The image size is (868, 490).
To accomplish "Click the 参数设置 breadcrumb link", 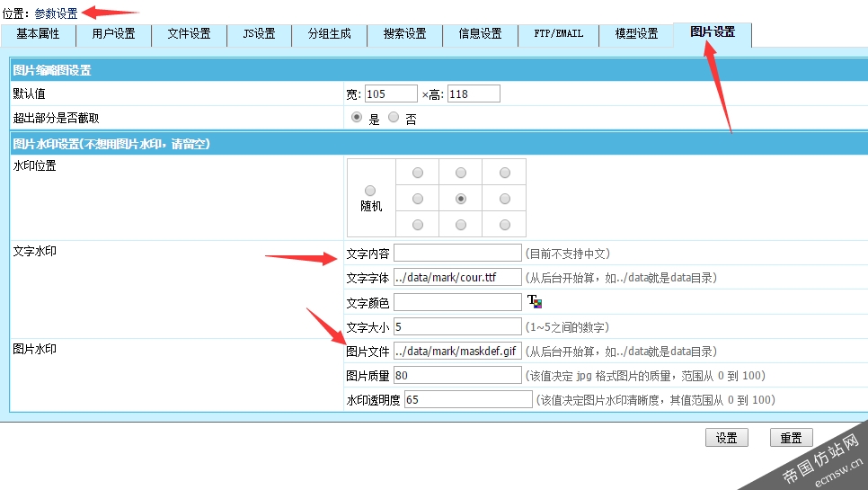I will point(57,13).
